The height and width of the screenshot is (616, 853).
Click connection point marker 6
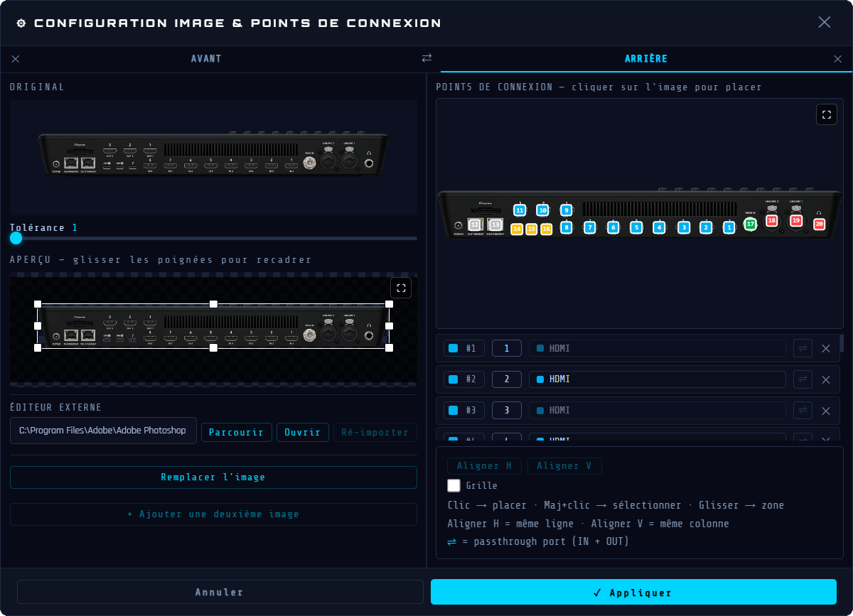tap(613, 227)
